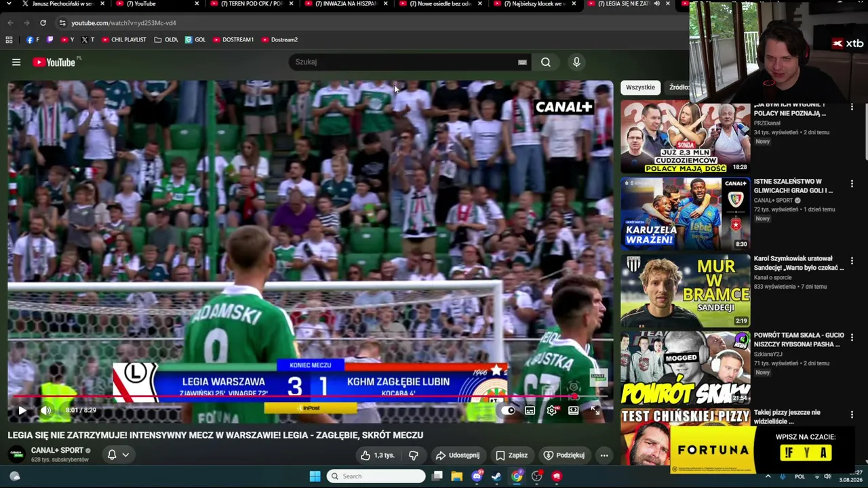This screenshot has width=868, height=488.
Task: Go back in browser history
Action: pos(10,23)
